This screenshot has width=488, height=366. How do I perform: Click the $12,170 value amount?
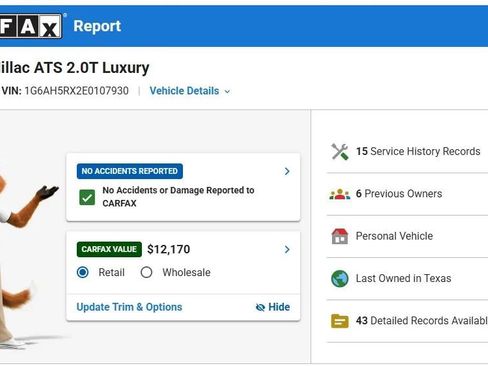coord(169,249)
